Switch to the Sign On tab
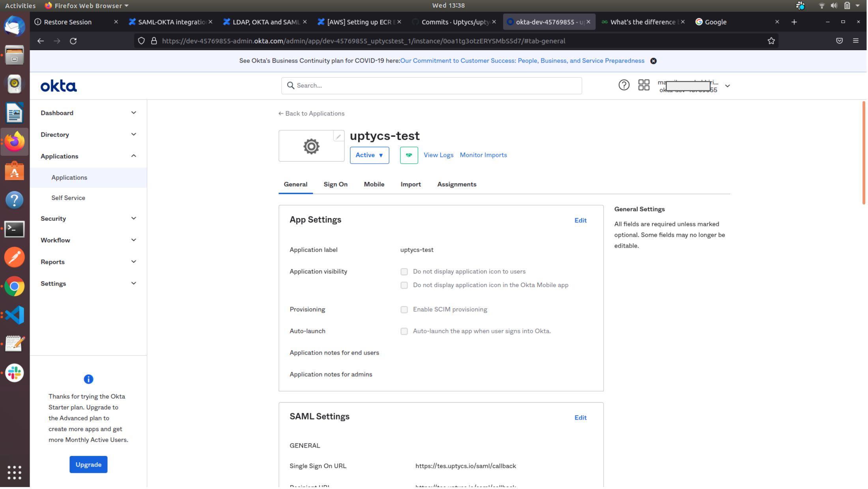Image resolution: width=868 pixels, height=489 pixels. point(335,185)
